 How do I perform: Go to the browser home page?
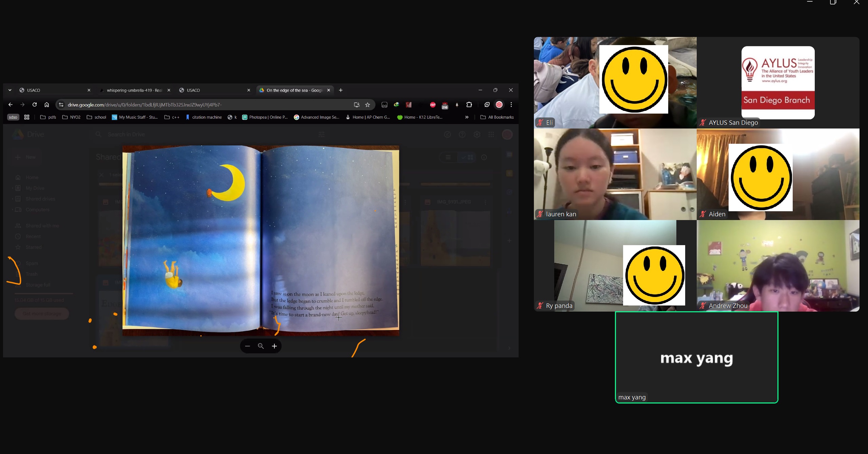47,105
